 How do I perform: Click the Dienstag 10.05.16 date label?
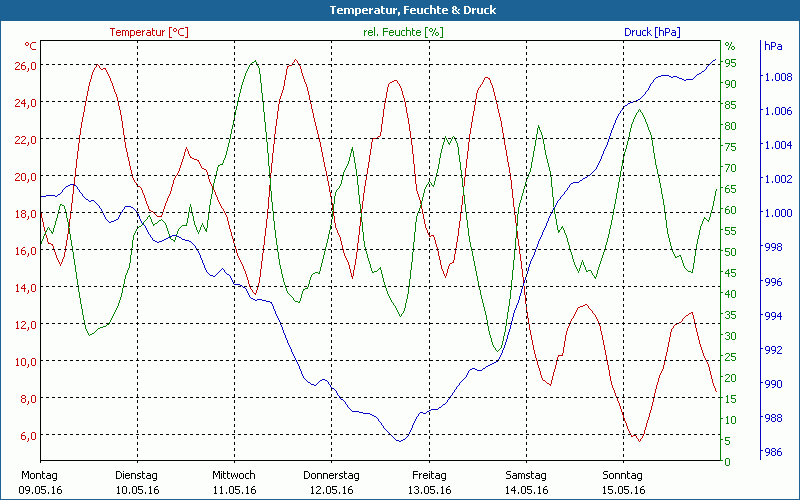pos(137,482)
